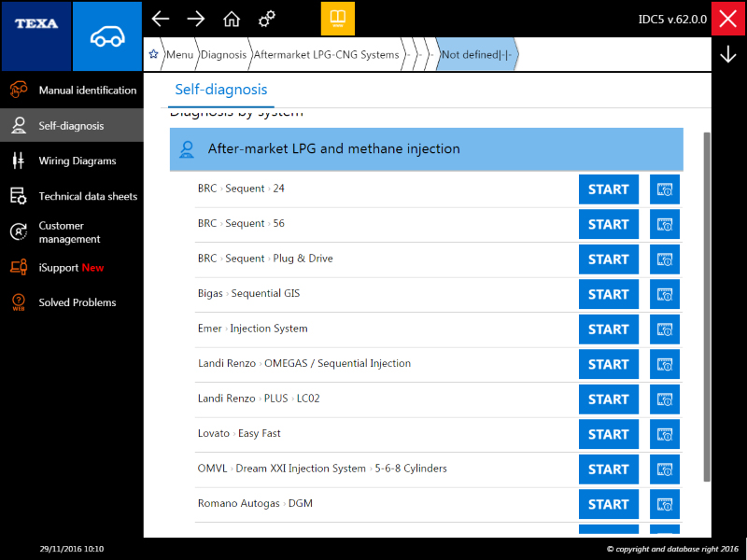Select the blue car vehicle icon
Viewport: 747px width, 560px height.
click(x=107, y=36)
